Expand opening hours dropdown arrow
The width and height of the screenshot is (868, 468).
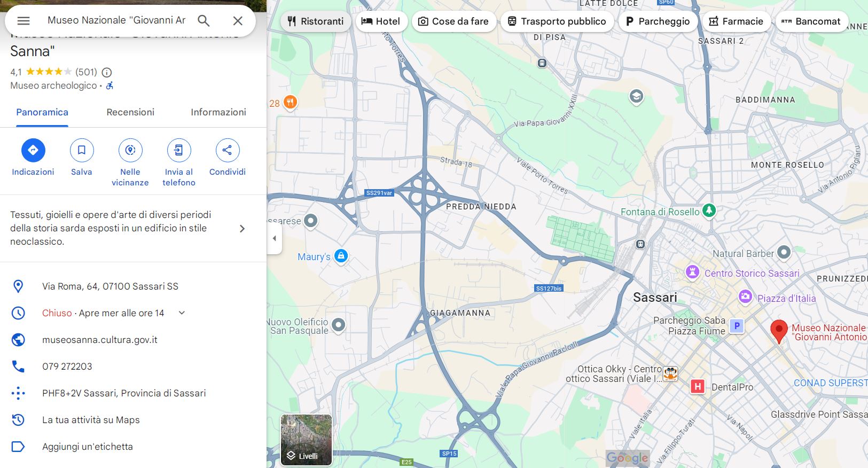pyautogui.click(x=182, y=313)
